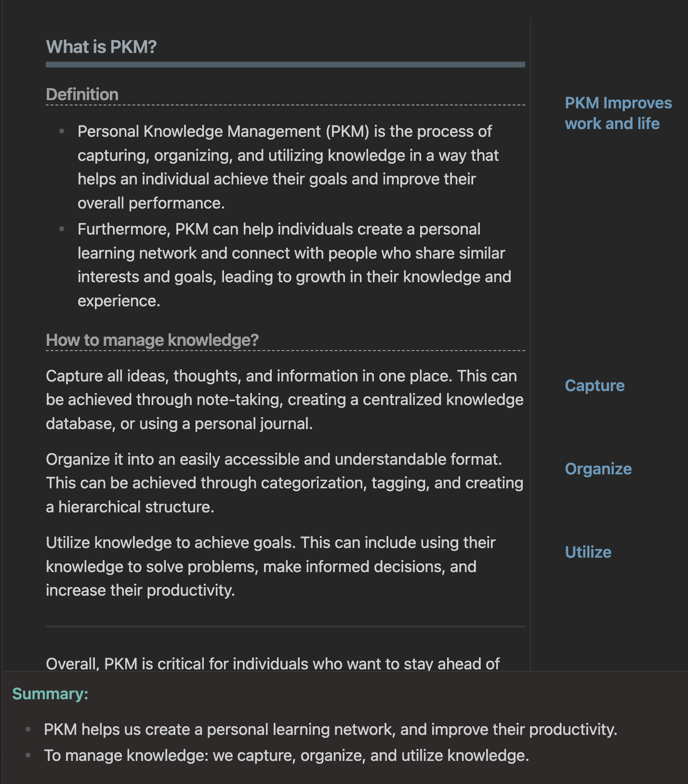The height and width of the screenshot is (784, 688).
Task: Select the "Definition" subheading
Action: (82, 94)
